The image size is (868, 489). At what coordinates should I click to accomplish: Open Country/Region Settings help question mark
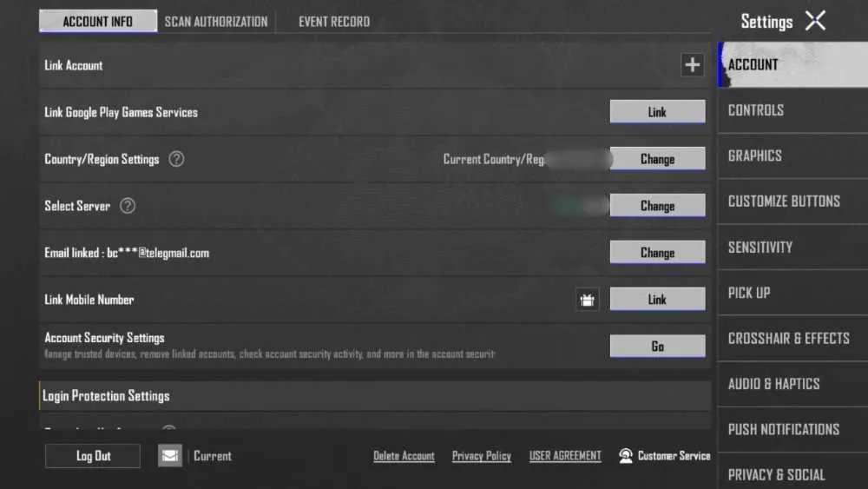(176, 159)
